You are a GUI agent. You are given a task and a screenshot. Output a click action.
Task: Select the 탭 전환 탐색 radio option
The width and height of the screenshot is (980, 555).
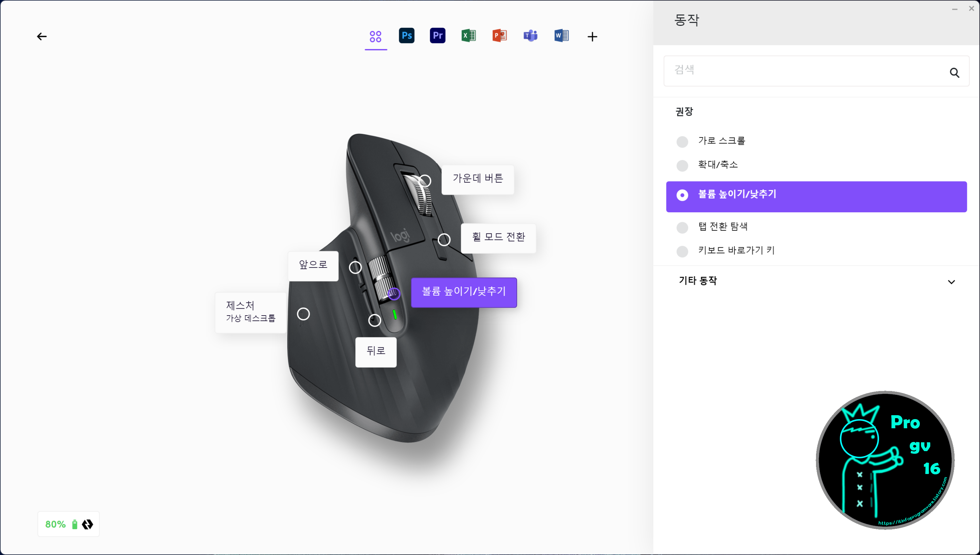point(682,227)
